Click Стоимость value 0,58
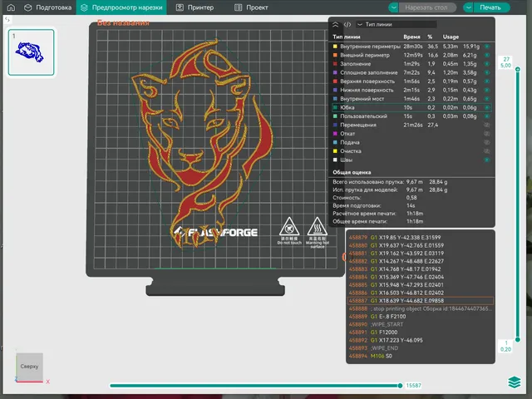Image resolution: width=532 pixels, height=399 pixels. (x=411, y=198)
